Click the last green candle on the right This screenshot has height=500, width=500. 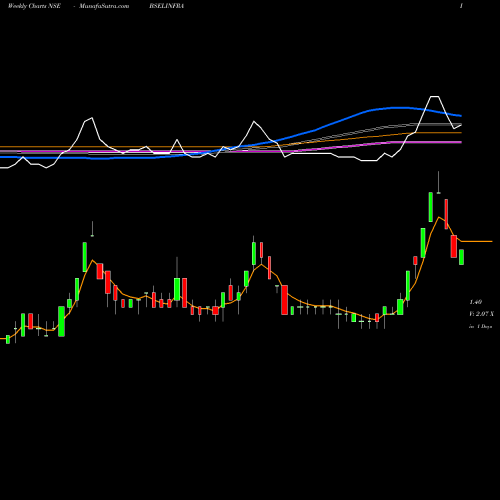click(x=461, y=257)
